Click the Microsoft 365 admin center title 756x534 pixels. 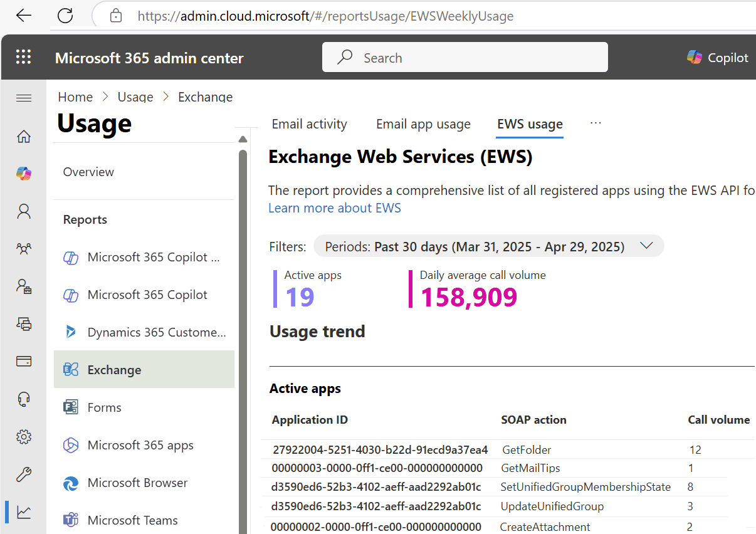pyautogui.click(x=149, y=58)
